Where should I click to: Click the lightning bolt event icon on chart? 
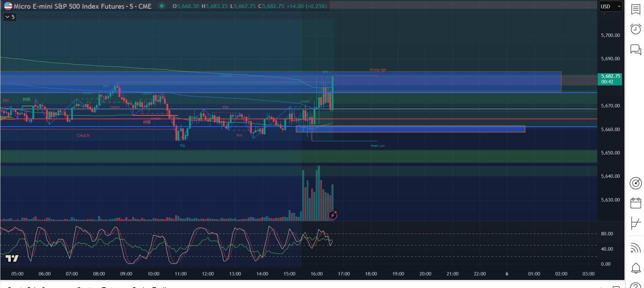pos(333,215)
